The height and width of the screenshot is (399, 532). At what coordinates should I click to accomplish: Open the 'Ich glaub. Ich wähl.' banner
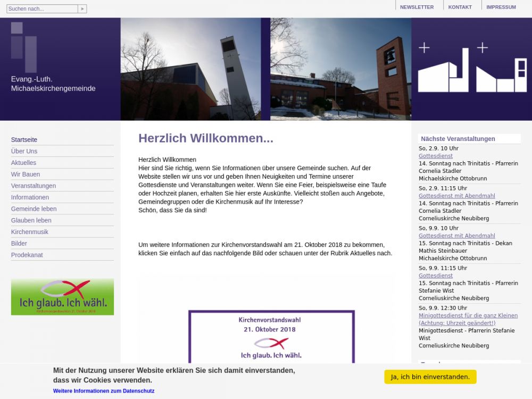pyautogui.click(x=62, y=297)
